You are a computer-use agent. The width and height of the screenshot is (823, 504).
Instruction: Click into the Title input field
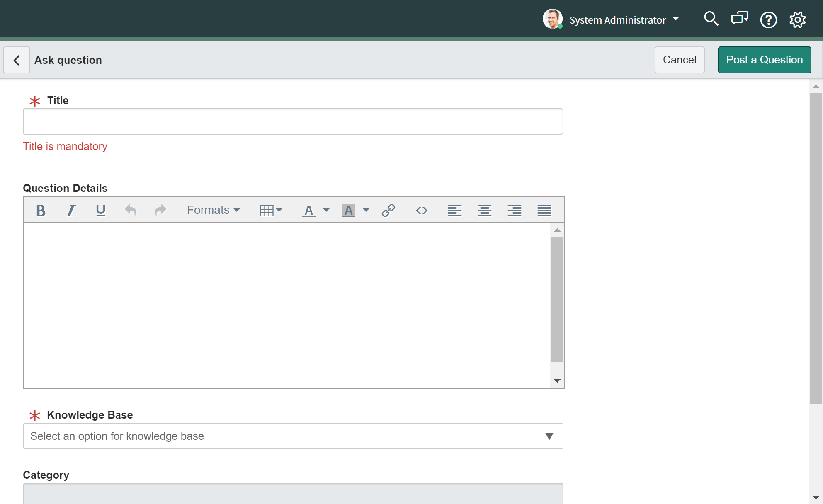[x=293, y=121]
